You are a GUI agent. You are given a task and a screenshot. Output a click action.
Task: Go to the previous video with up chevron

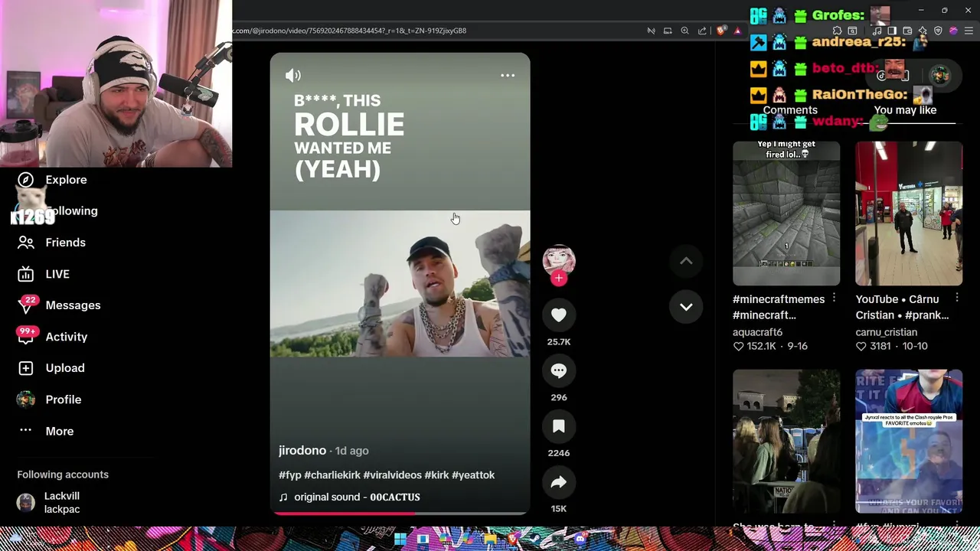click(x=686, y=261)
